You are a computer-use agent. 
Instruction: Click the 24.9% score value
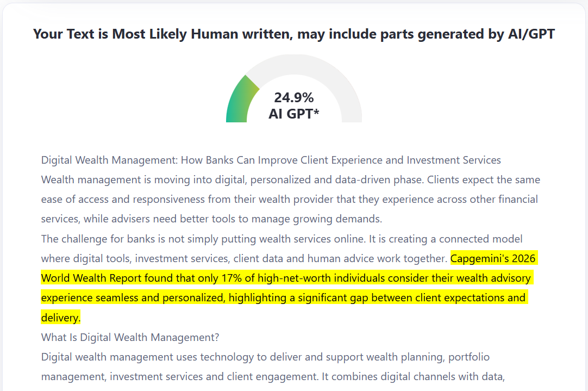click(x=293, y=97)
